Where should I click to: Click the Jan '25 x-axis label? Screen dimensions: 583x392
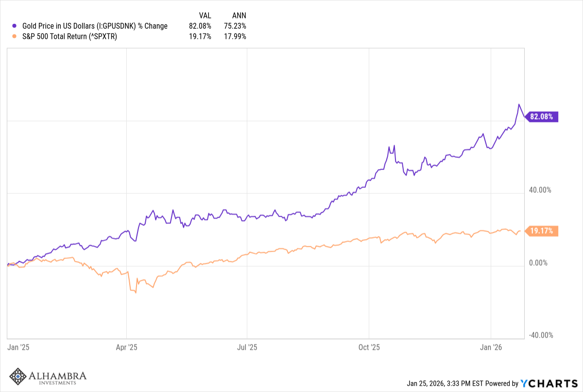[17, 347]
